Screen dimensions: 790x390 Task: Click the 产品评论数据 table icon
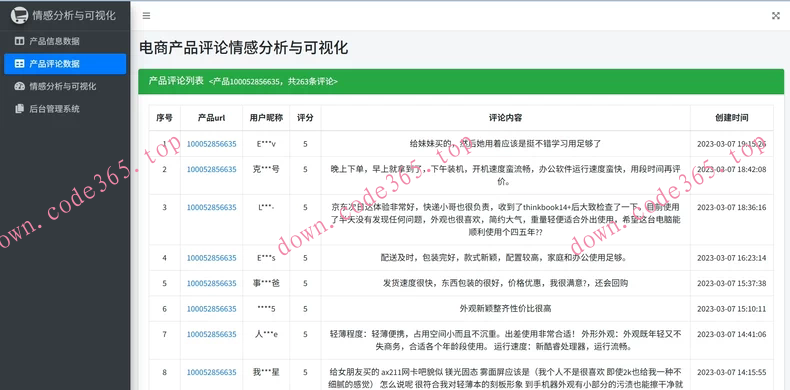pyautogui.click(x=19, y=64)
